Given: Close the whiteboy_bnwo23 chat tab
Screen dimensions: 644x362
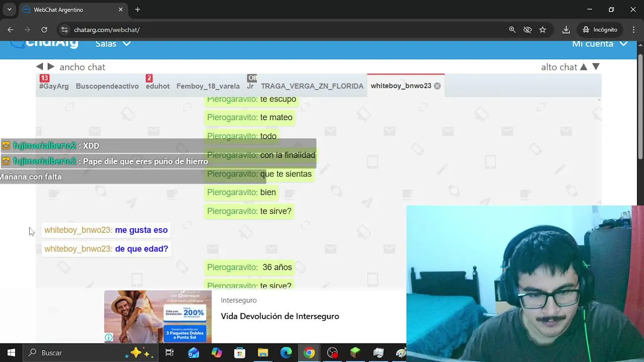Looking at the screenshot, I should (x=437, y=86).
